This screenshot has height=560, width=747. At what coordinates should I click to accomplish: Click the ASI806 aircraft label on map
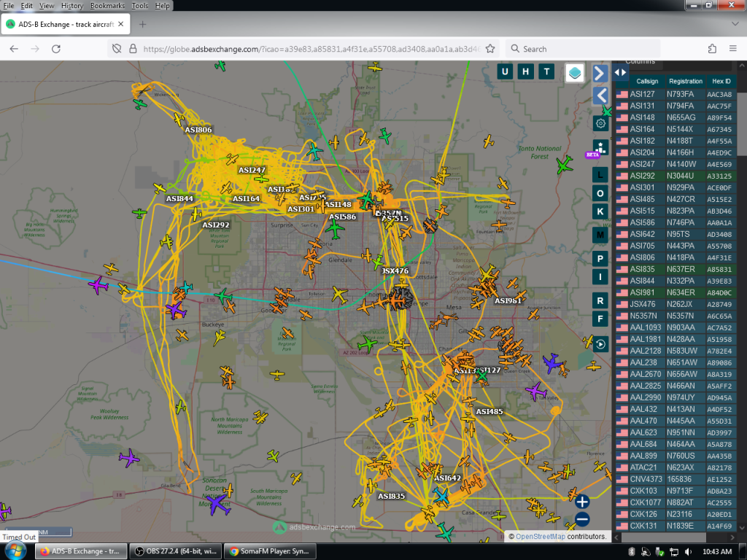click(198, 130)
